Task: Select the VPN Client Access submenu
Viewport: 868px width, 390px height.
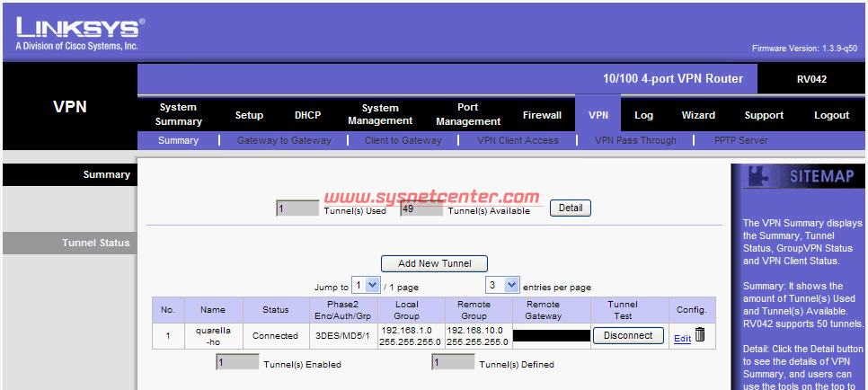Action: 518,140
